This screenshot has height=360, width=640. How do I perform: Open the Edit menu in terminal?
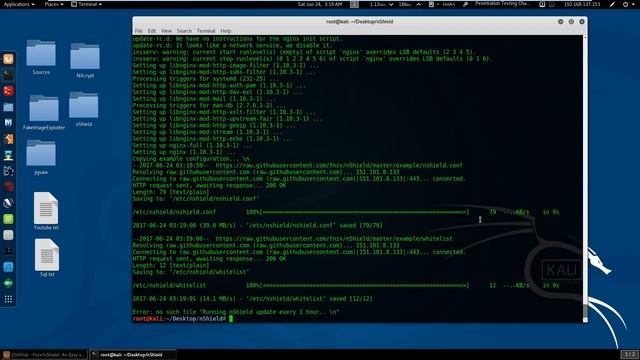152,31
